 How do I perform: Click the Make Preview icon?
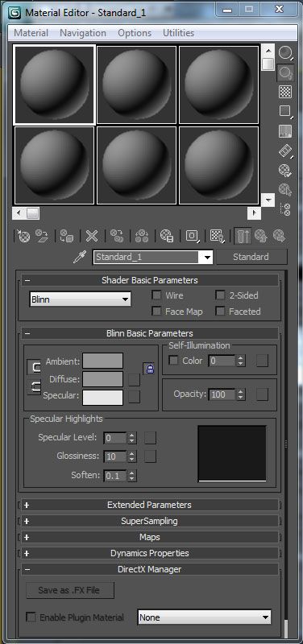pos(285,151)
